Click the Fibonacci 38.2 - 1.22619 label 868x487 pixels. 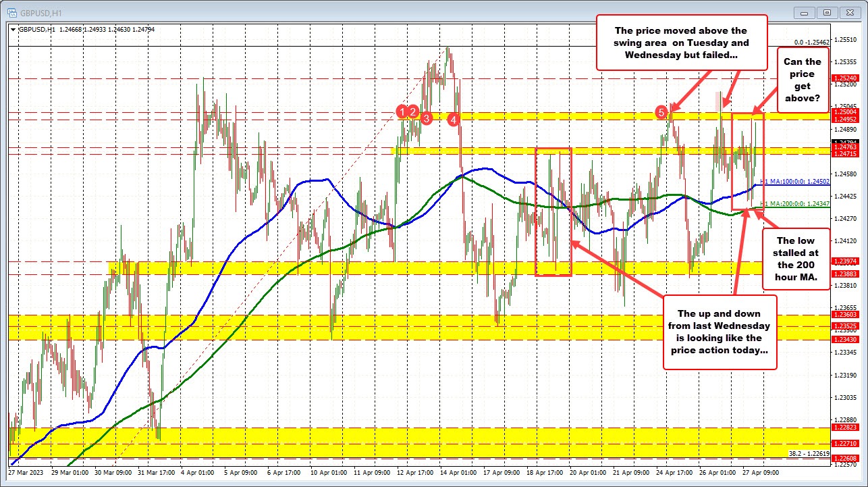(810, 453)
